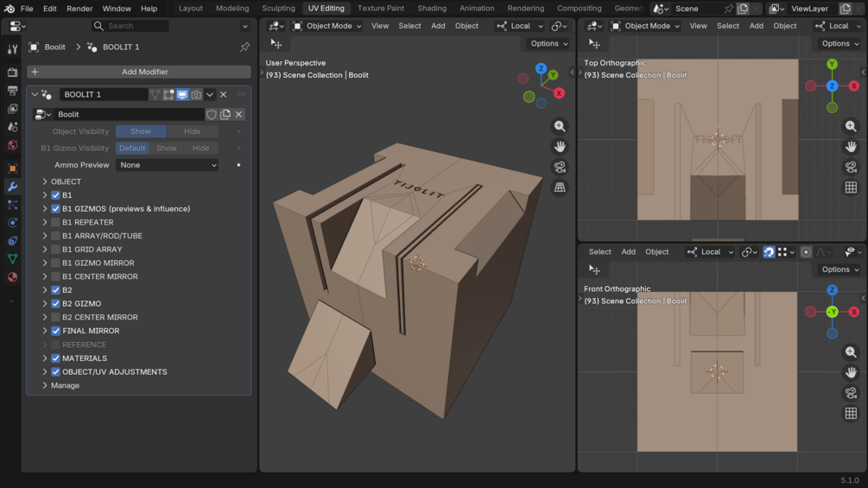
Task: Click zoom icon in Front Orthographic viewport
Action: tap(851, 352)
